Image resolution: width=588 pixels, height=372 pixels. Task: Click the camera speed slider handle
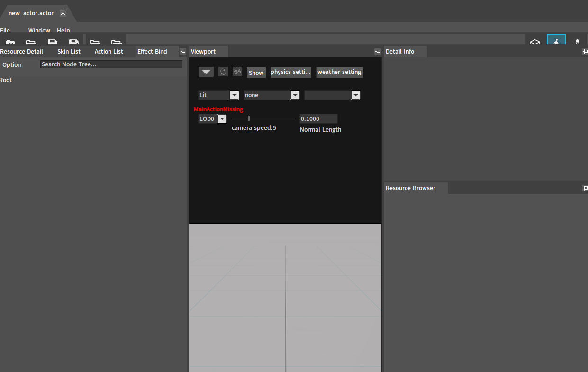[x=249, y=118]
